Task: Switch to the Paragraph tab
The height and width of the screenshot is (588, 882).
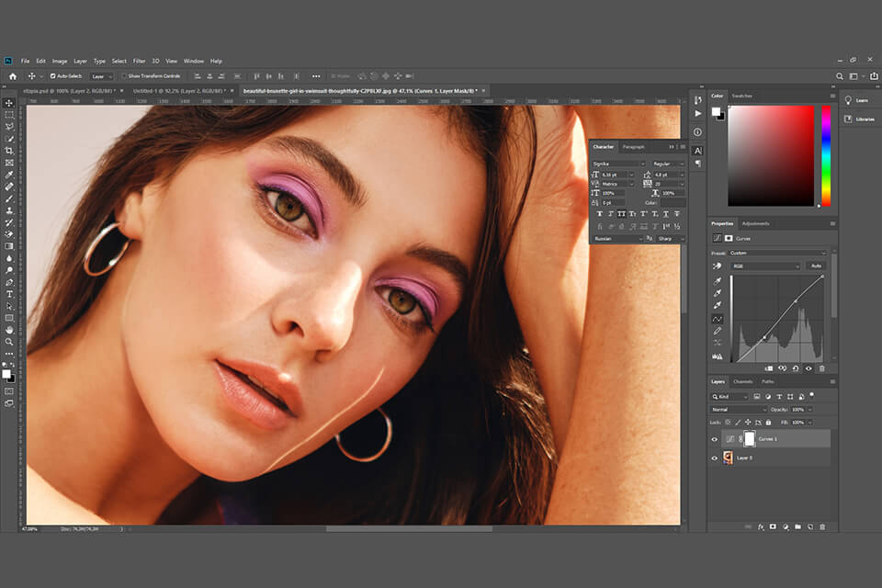Action: point(633,145)
